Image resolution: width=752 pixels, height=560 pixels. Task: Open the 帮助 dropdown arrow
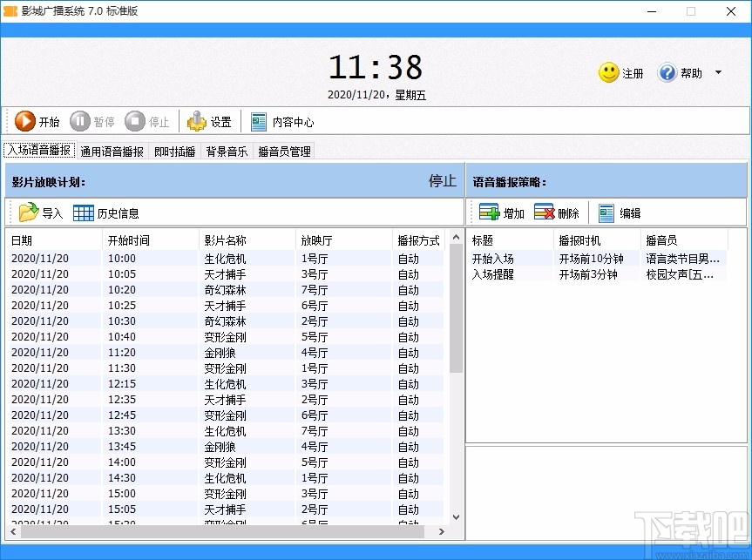(717, 73)
